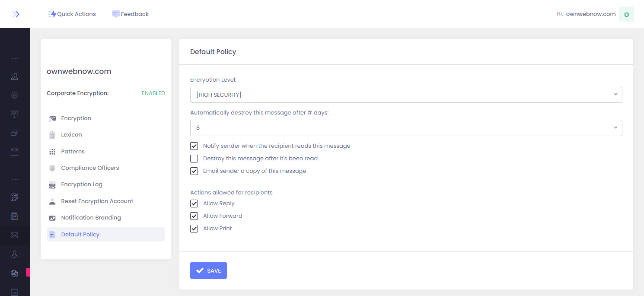Open the stacked windows icon in sidebar
Screen dimensions: 644x296
15,133
